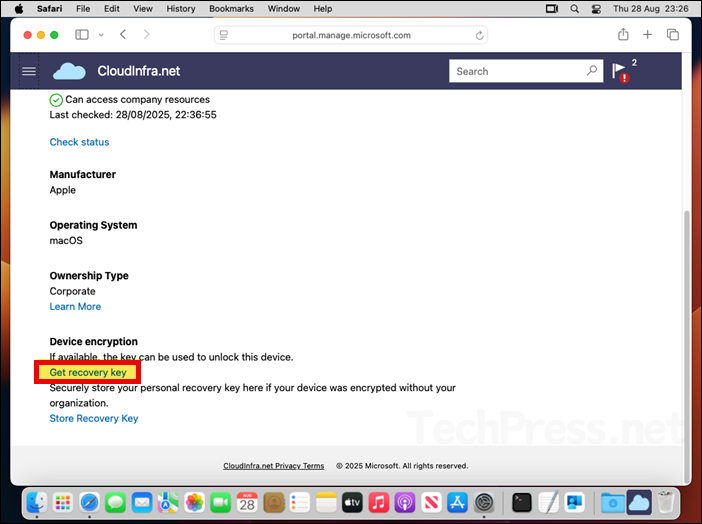Click the screen mirroring menu bar icon
The height and width of the screenshot is (524, 702).
pos(552,9)
